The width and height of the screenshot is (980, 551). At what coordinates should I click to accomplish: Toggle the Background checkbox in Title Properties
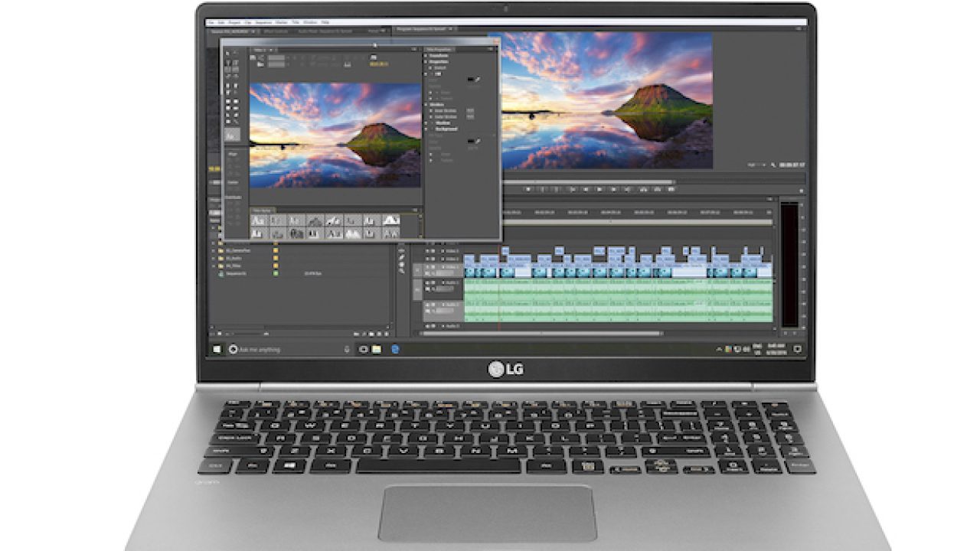[x=433, y=129]
